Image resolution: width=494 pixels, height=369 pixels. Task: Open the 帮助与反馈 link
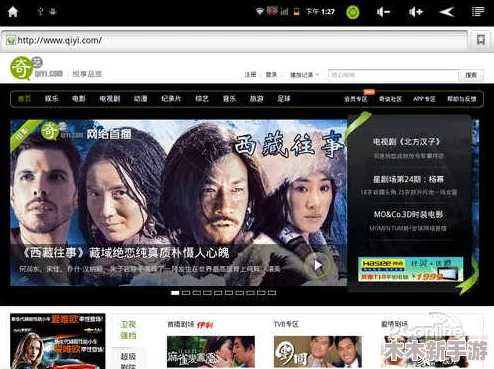pos(462,99)
